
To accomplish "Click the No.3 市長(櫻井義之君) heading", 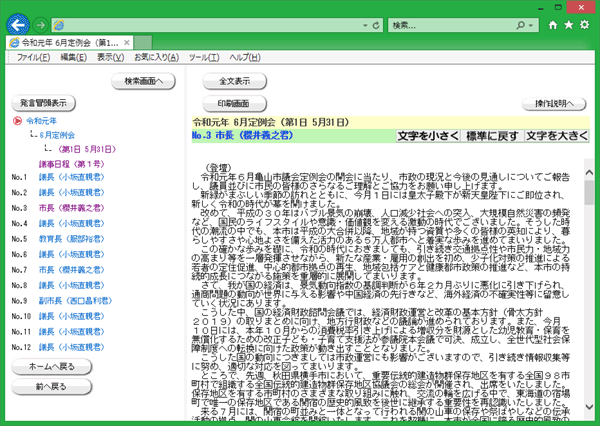I will 243,135.
